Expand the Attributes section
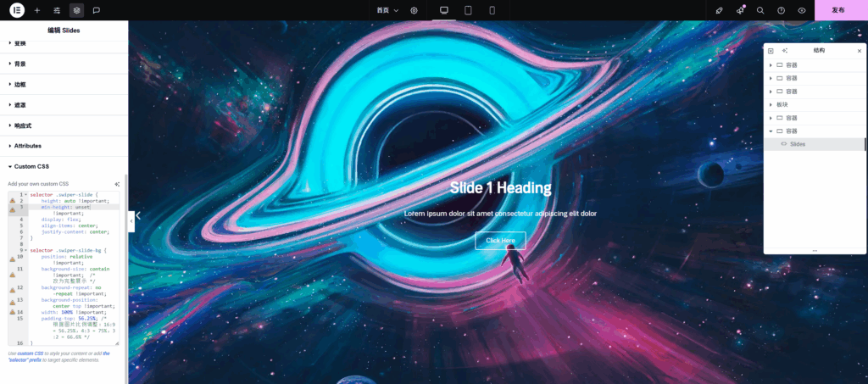 tap(28, 146)
